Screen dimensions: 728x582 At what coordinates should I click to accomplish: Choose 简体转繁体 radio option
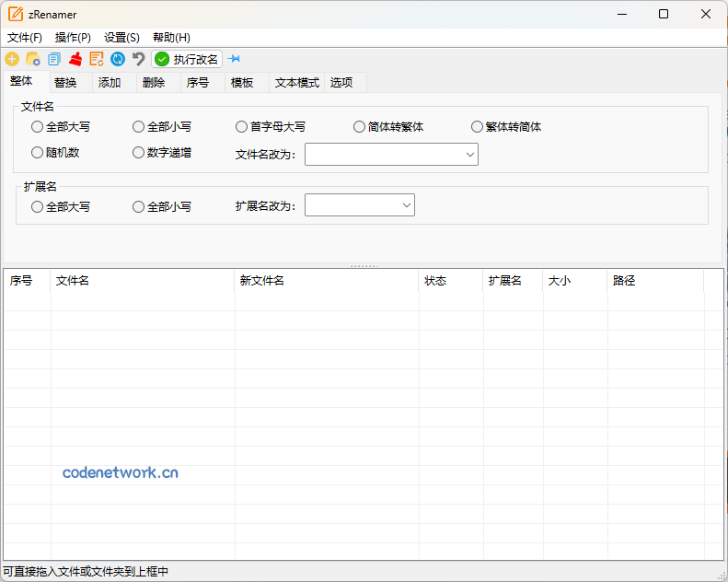(x=360, y=127)
